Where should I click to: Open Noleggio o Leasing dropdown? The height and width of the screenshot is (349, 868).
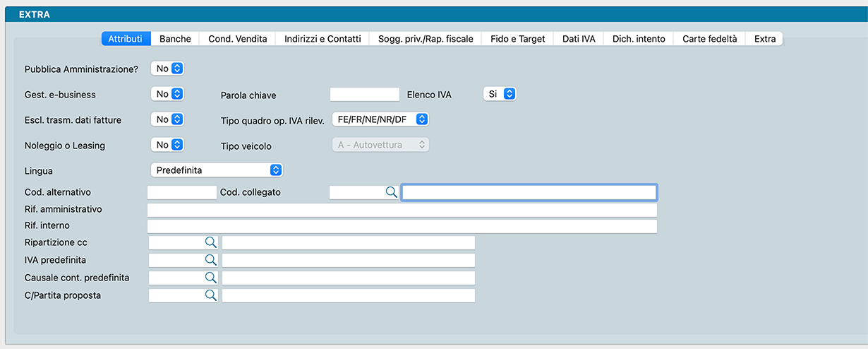coord(167,145)
